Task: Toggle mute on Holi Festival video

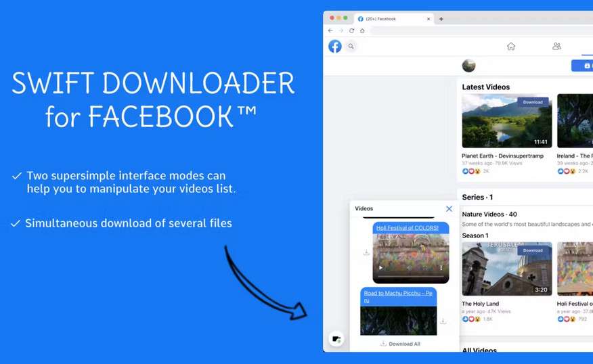Action: [409, 268]
